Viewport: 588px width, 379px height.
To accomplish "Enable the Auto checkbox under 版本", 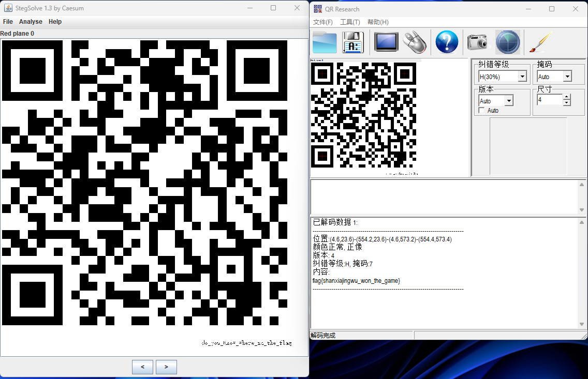I will pos(482,111).
